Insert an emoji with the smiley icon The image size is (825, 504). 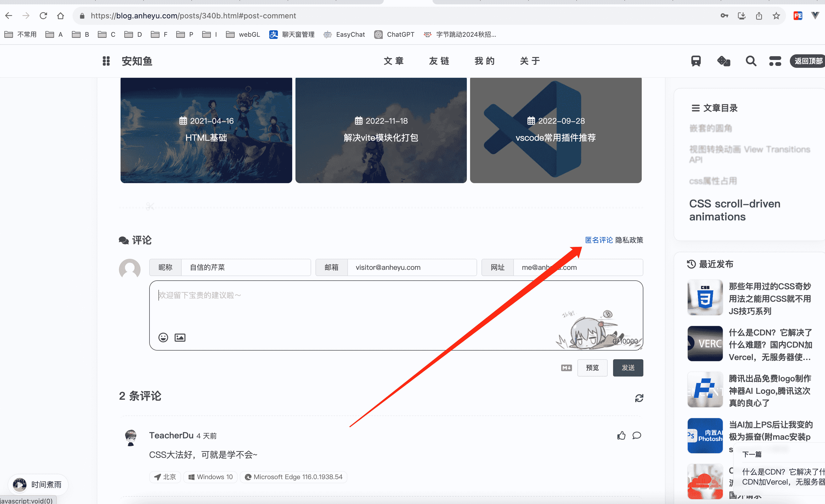click(x=163, y=337)
